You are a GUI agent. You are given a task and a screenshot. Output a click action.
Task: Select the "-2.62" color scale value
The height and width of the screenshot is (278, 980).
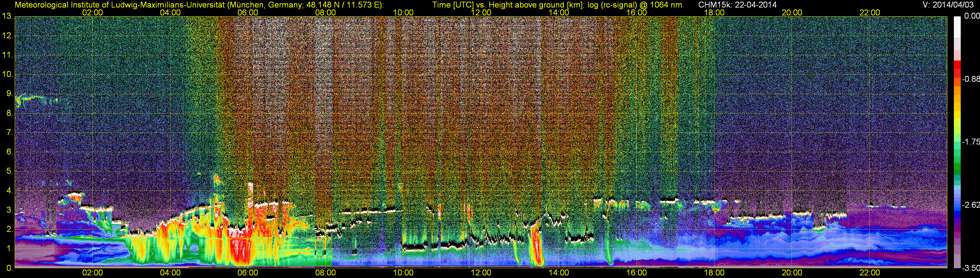click(x=971, y=205)
